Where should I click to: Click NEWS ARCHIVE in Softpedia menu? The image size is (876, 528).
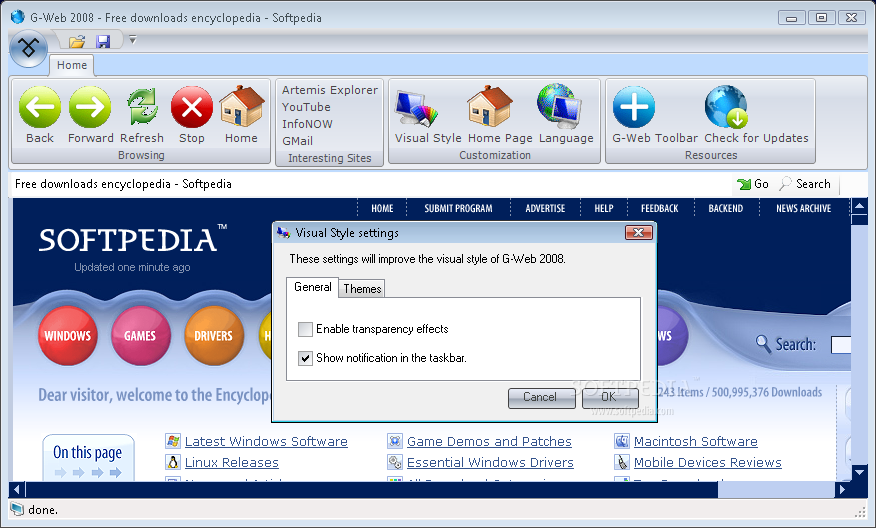pos(803,208)
